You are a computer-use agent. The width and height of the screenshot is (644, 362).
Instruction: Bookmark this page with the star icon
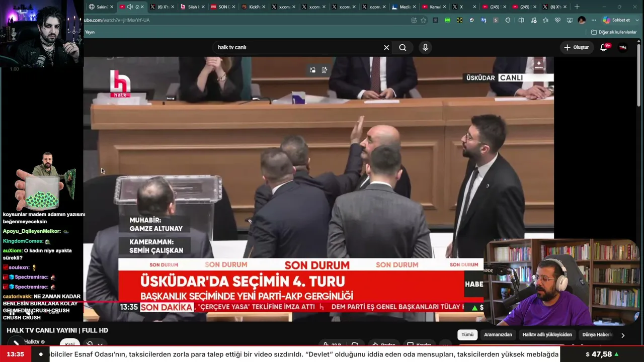coord(424,20)
